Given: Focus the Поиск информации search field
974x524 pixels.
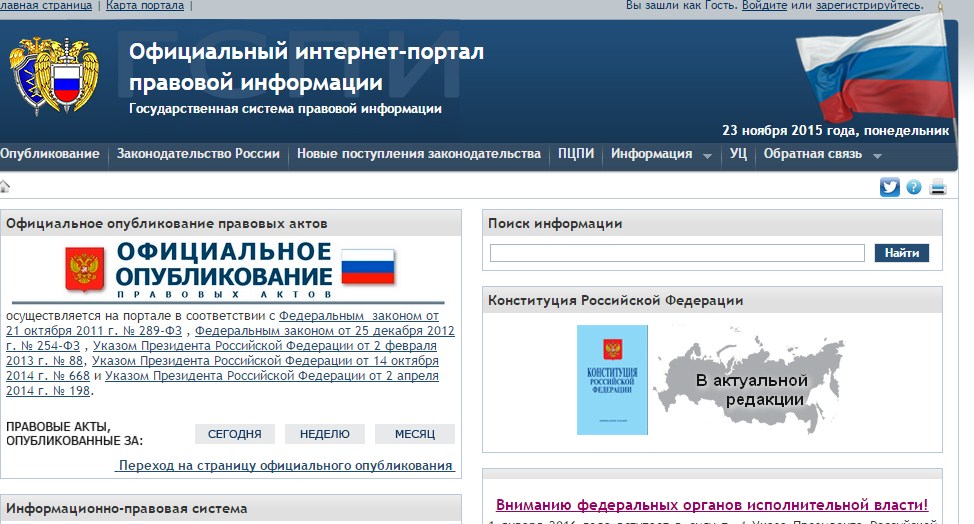Looking at the screenshot, I should point(677,253).
